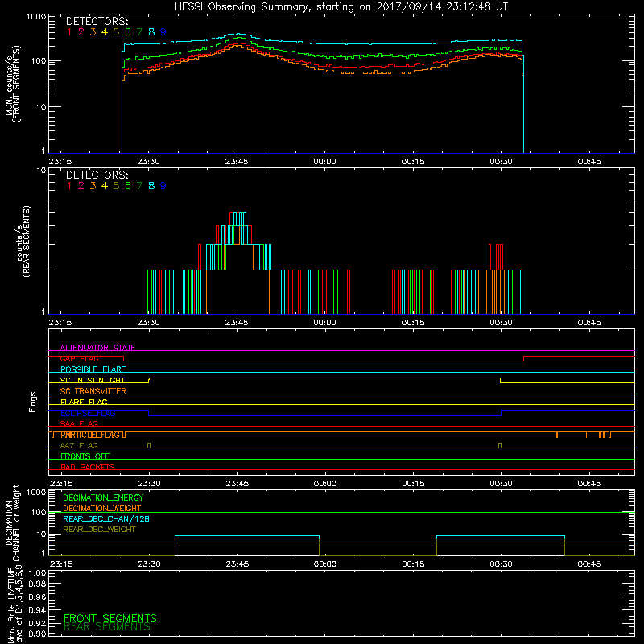Click the SC_TRANSMITTER flag label

(x=93, y=391)
